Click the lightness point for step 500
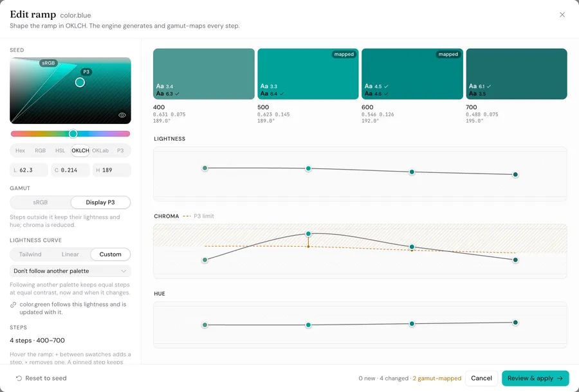 coord(308,168)
